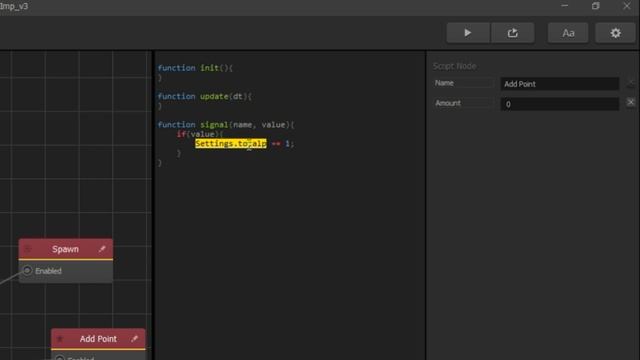Click the Name input field containing Add Point
The image size is (640, 360).
click(560, 84)
